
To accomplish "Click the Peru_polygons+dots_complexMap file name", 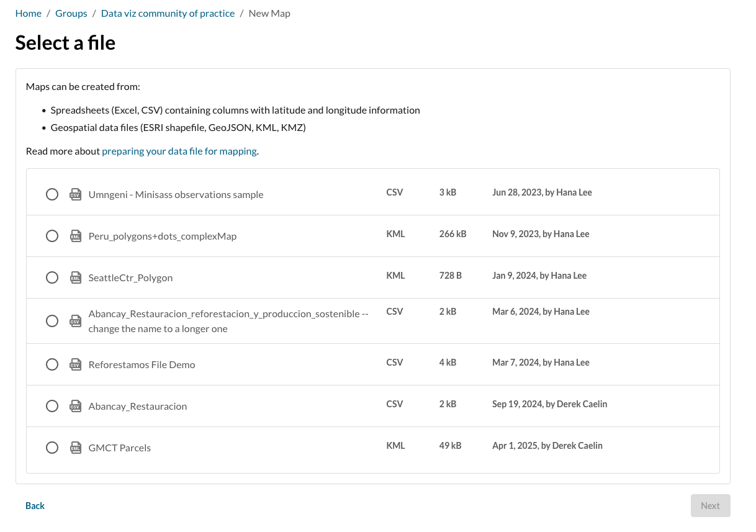I will tap(163, 236).
